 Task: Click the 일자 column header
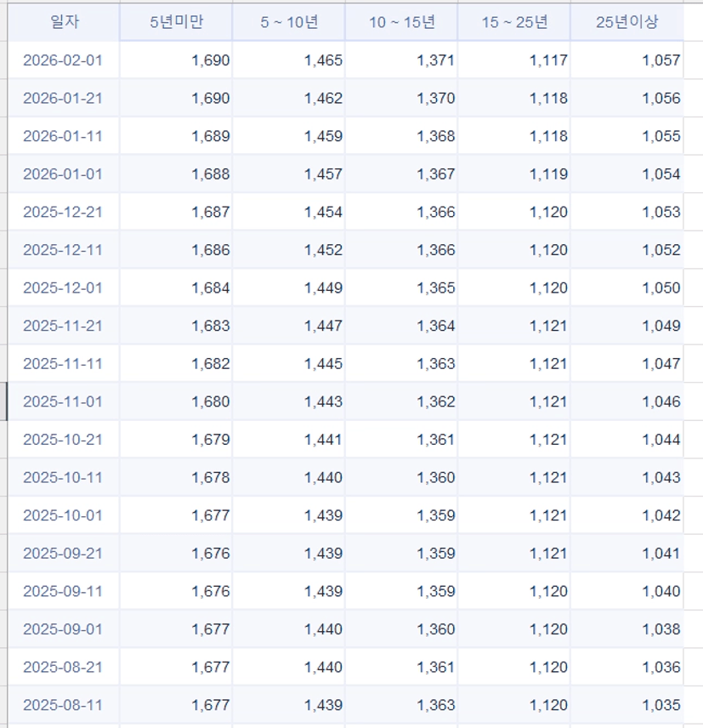pos(64,22)
